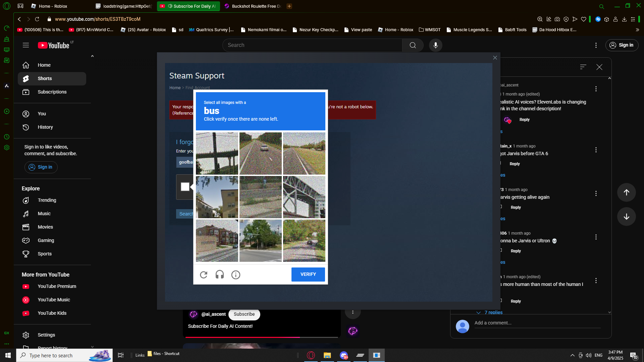Expand the 7 replies thread
The width and height of the screenshot is (644, 362).
click(490, 312)
